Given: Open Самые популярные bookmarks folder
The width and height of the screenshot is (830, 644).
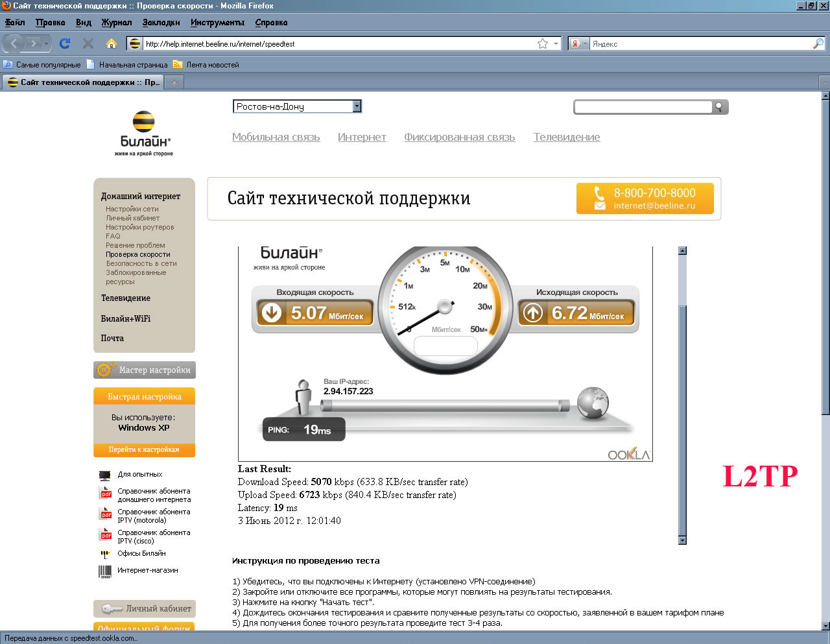Looking at the screenshot, I should pos(42,65).
